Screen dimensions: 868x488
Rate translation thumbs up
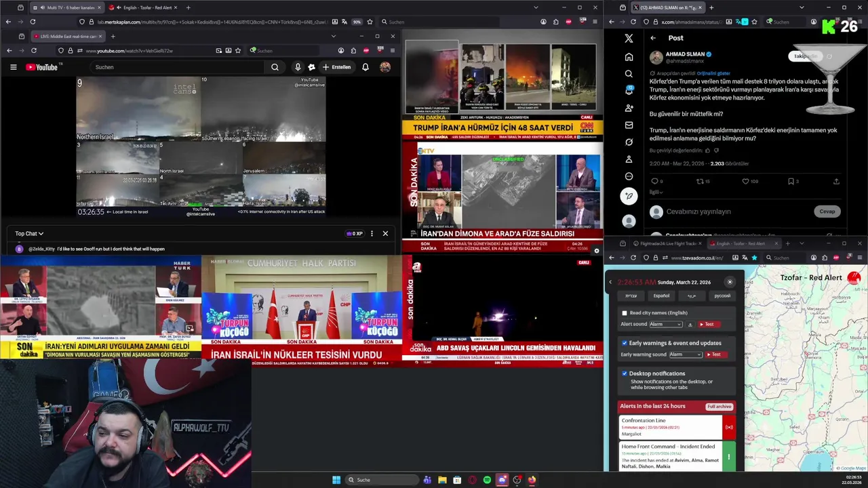707,150
